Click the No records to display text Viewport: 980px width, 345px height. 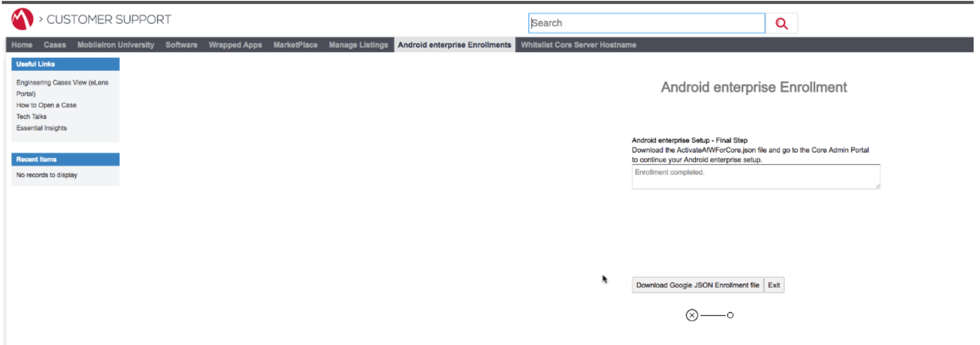click(47, 175)
